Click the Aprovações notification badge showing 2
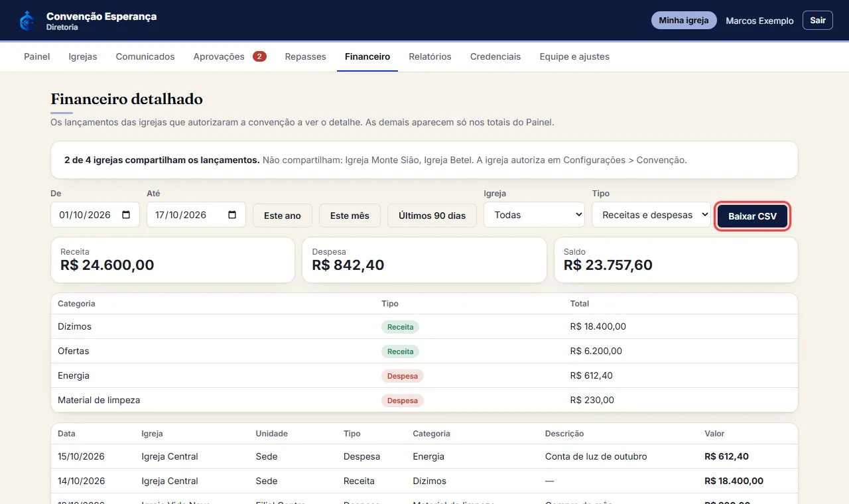The image size is (849, 504). point(259,56)
